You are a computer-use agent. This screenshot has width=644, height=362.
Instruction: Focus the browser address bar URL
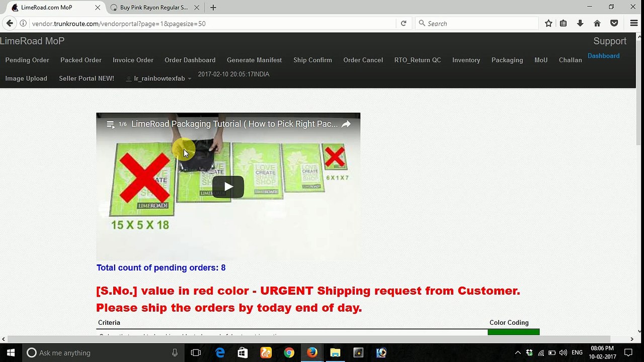(x=211, y=23)
